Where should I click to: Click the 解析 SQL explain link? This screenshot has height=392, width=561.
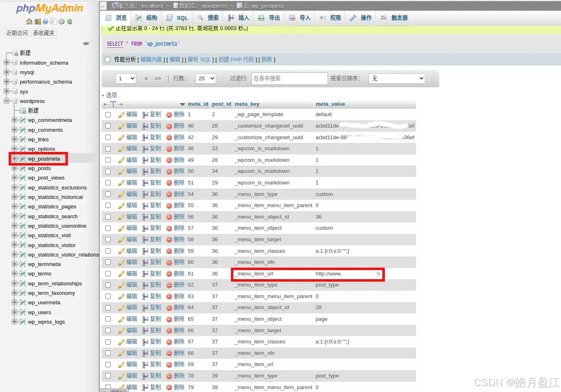click(199, 60)
